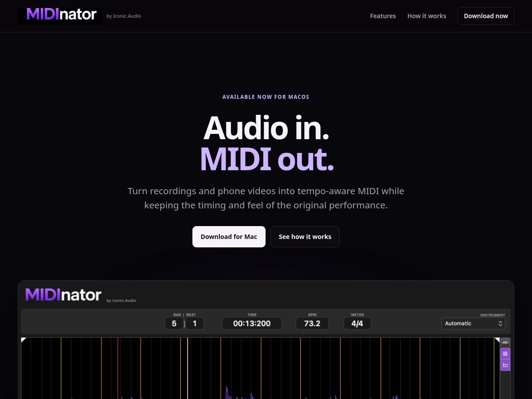Screen dimensions: 532x399
Task: Click the TIME label
Action: (x=252, y=315)
